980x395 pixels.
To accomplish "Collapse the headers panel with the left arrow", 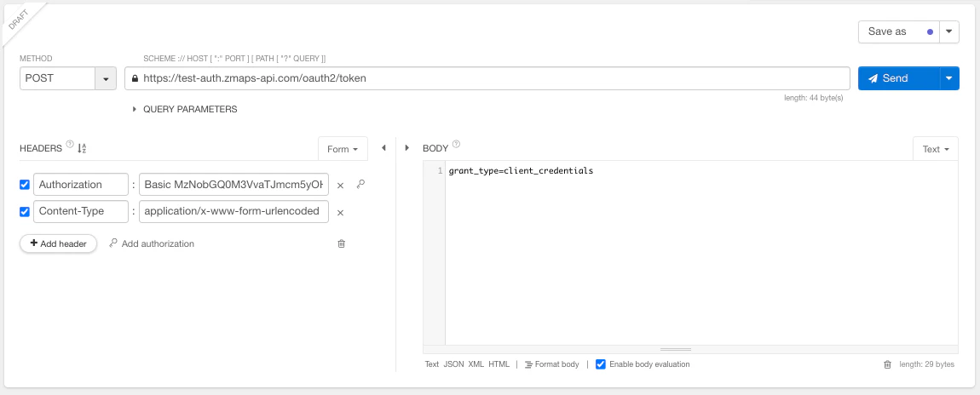I will (x=383, y=148).
